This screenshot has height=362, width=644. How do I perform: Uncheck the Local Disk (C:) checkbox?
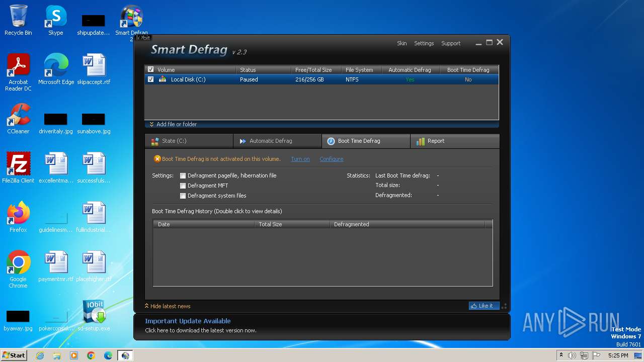click(150, 79)
